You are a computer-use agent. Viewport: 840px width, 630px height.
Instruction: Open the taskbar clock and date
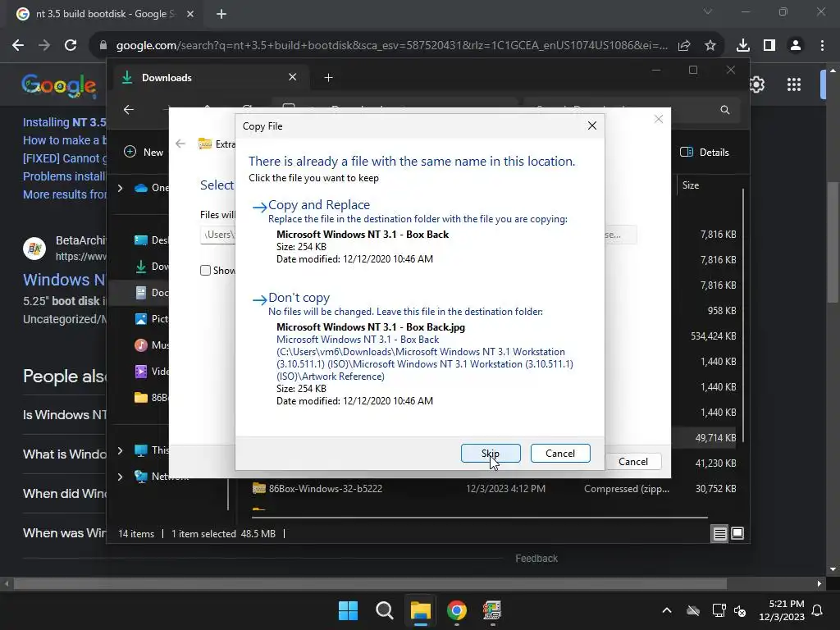pos(782,610)
